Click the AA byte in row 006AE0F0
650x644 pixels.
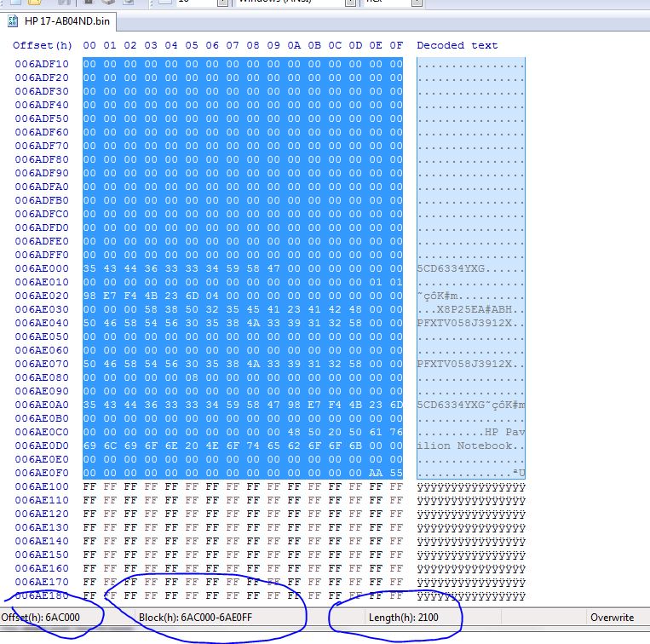coord(376,473)
